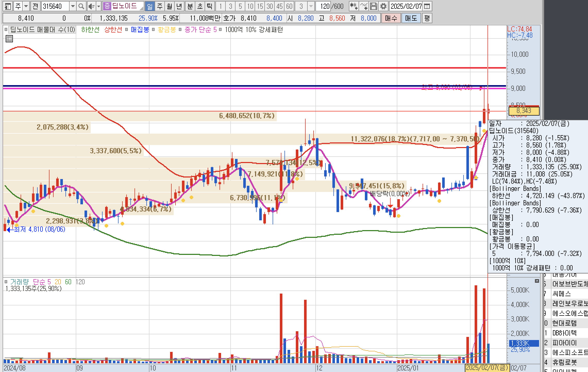Switch to the 분 minute chart period
The image size is (588, 372).
(x=190, y=6)
